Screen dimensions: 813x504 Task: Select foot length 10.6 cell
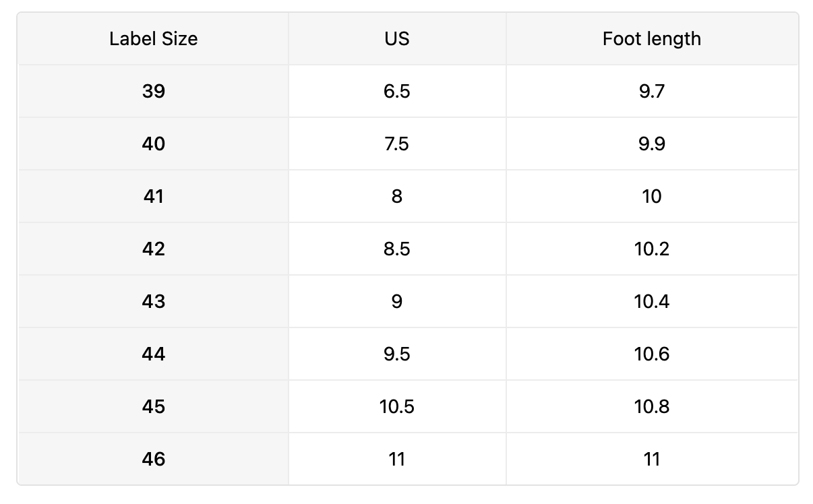[x=651, y=354]
